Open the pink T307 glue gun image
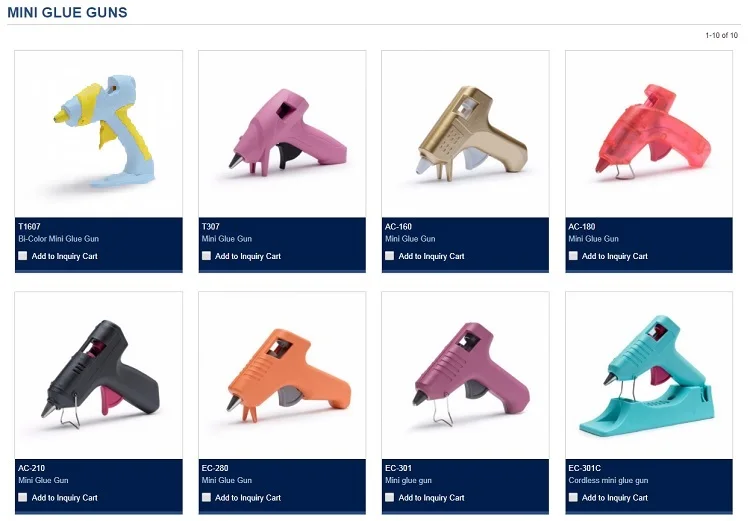 [x=282, y=134]
